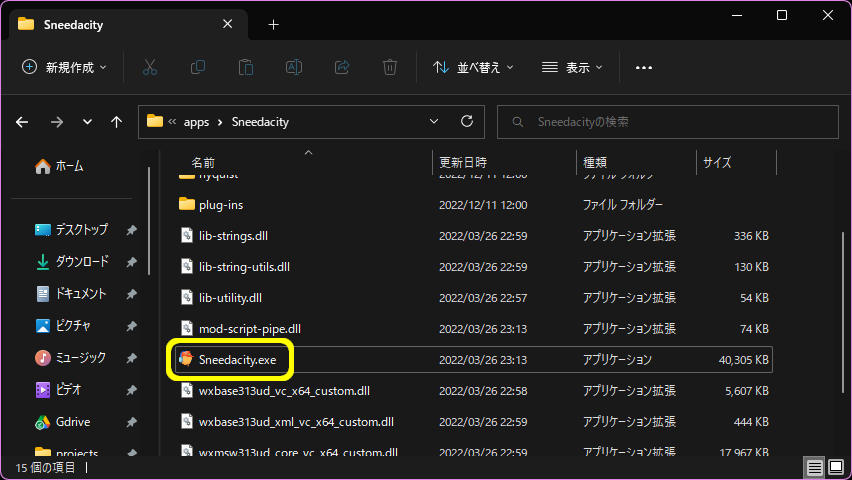
Task: Click the Paste clipboard icon
Action: click(x=246, y=67)
